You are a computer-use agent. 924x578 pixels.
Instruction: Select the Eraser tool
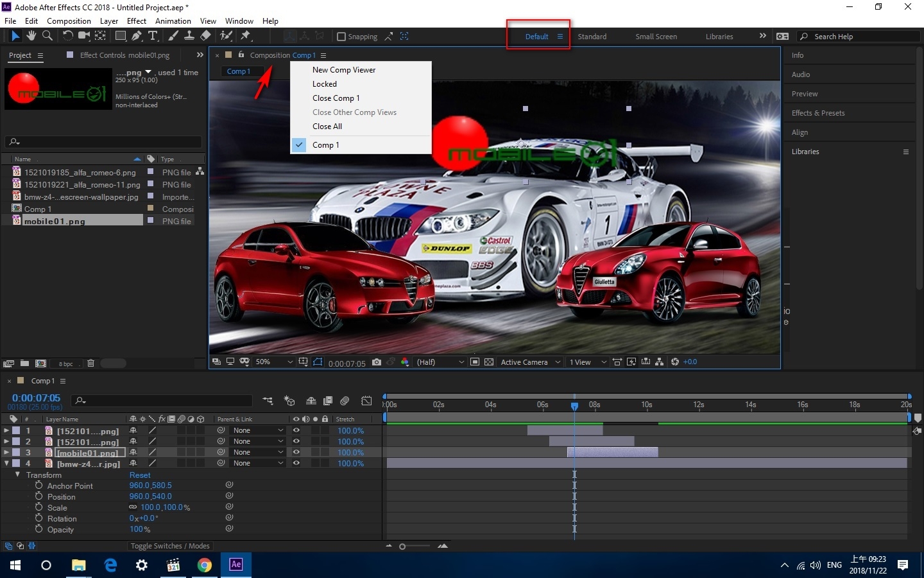point(205,36)
